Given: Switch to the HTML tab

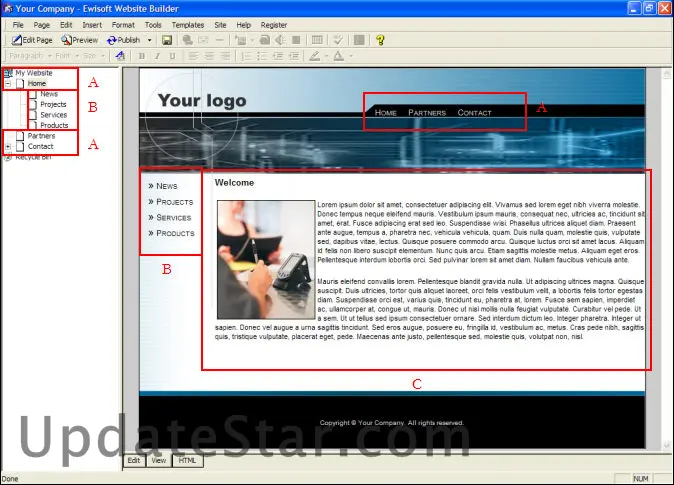Looking at the screenshot, I should click(187, 460).
